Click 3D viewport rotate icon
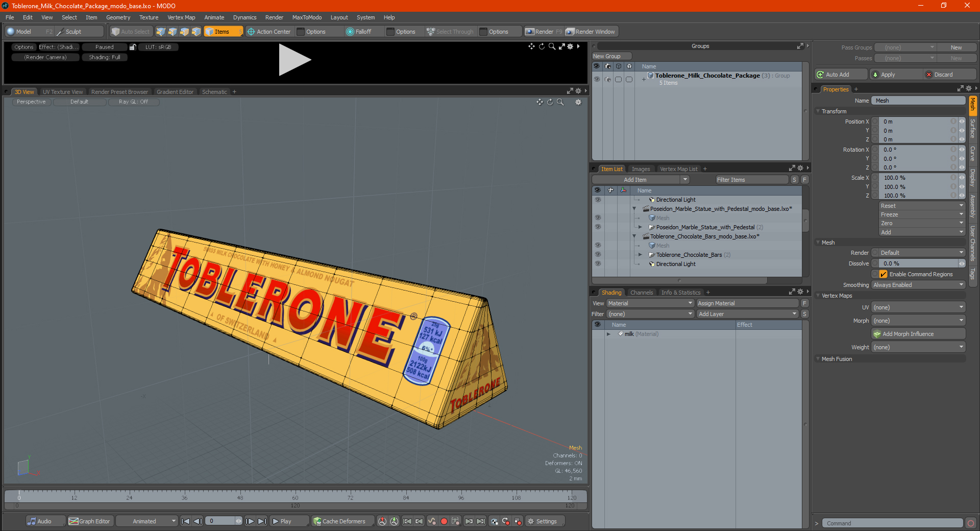Viewport: 980px width, 531px height. coord(550,102)
